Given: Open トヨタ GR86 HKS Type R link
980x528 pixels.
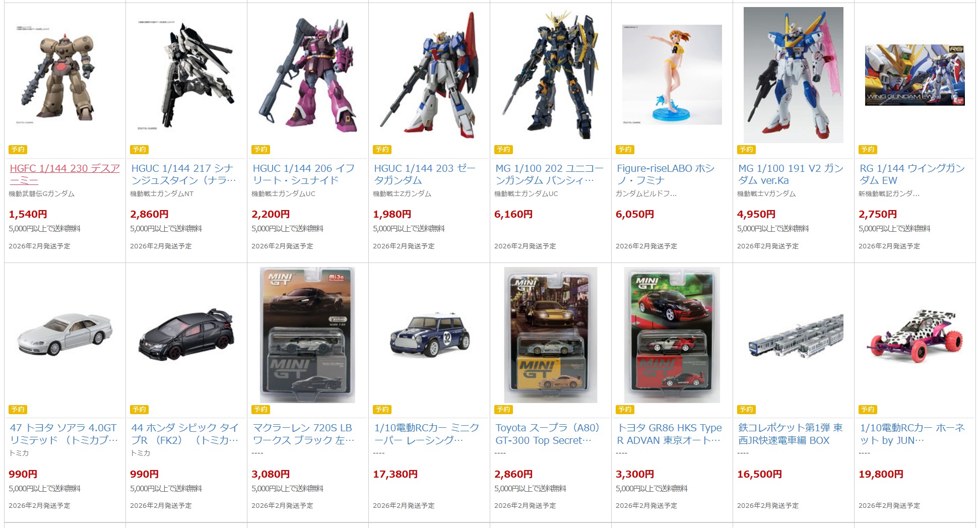Looking at the screenshot, I should coord(669,434).
